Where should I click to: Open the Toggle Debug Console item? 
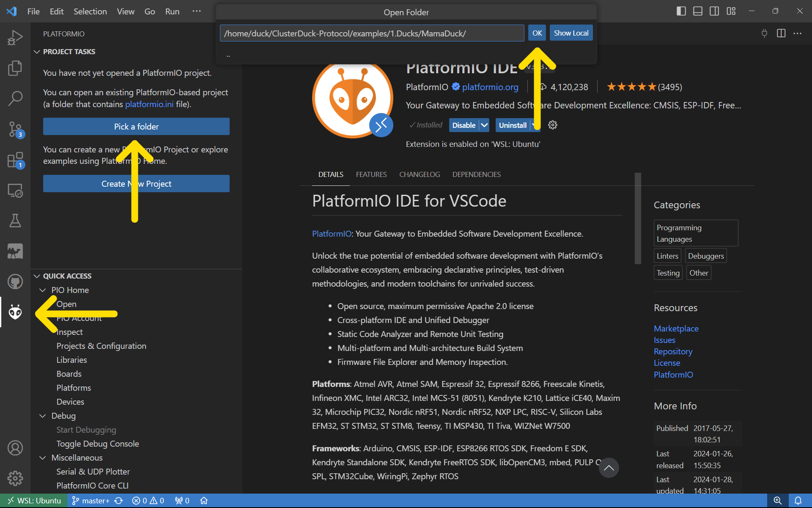(98, 444)
